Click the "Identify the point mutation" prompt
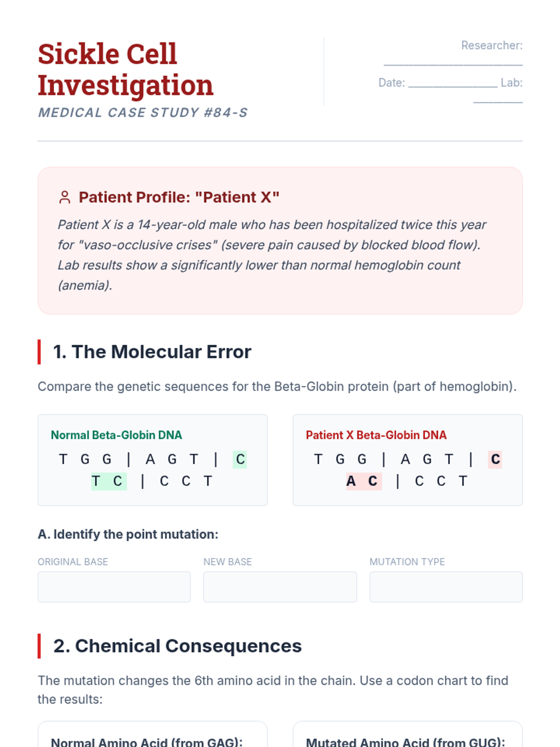The height and width of the screenshot is (747, 560). click(128, 534)
